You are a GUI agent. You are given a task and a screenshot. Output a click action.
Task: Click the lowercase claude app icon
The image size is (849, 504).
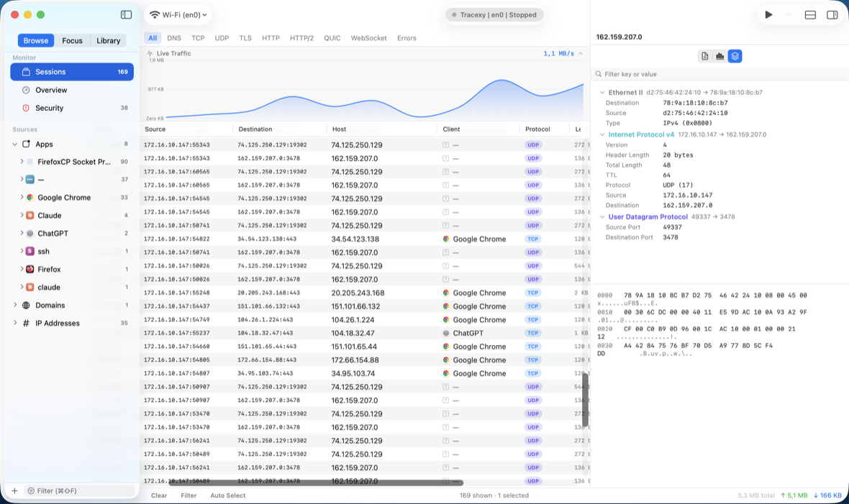point(29,287)
